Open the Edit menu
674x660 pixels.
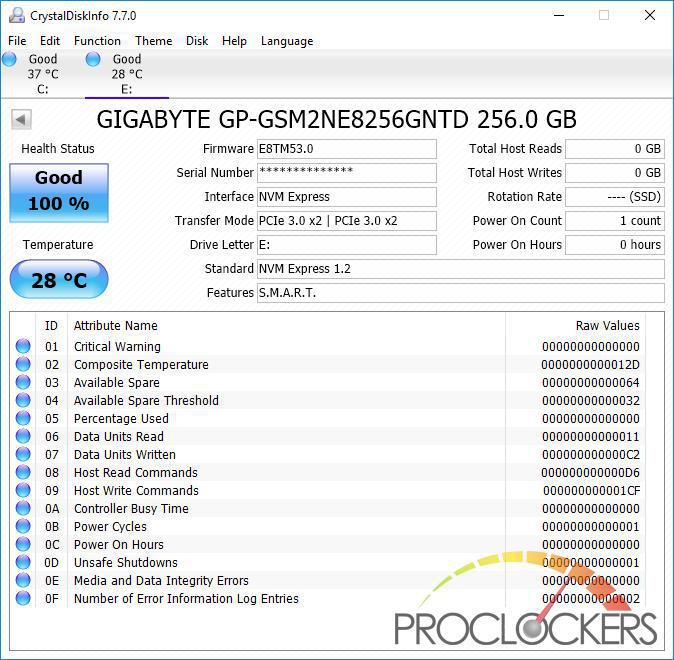click(x=50, y=41)
